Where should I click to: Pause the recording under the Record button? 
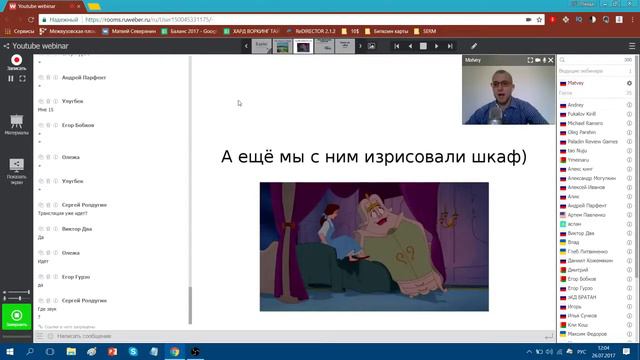point(11,78)
